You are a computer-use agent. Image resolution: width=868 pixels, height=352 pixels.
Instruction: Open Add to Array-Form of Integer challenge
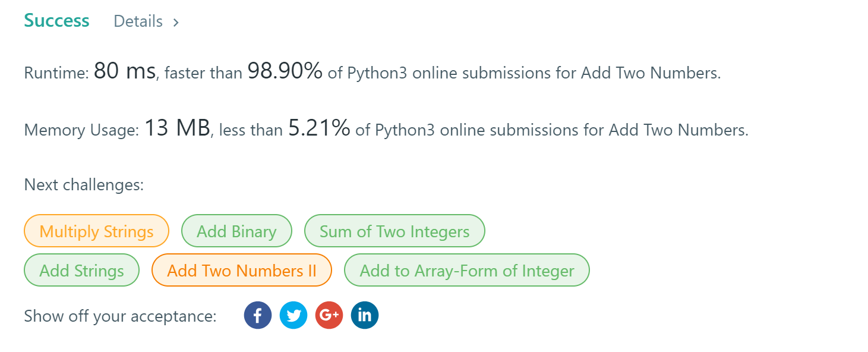[466, 270]
